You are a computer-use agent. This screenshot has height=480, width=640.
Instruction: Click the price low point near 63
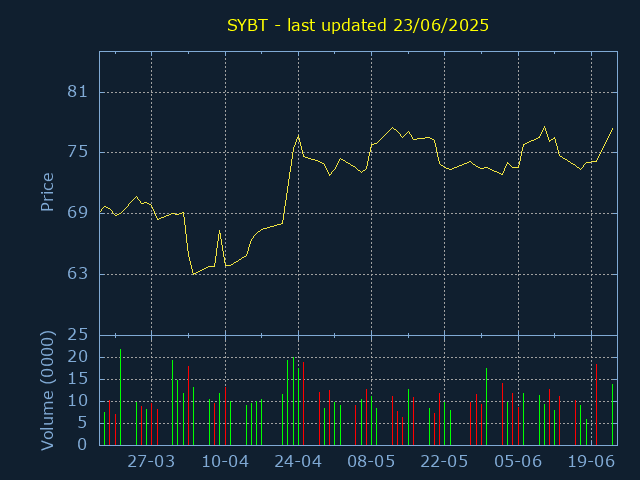[x=193, y=274]
